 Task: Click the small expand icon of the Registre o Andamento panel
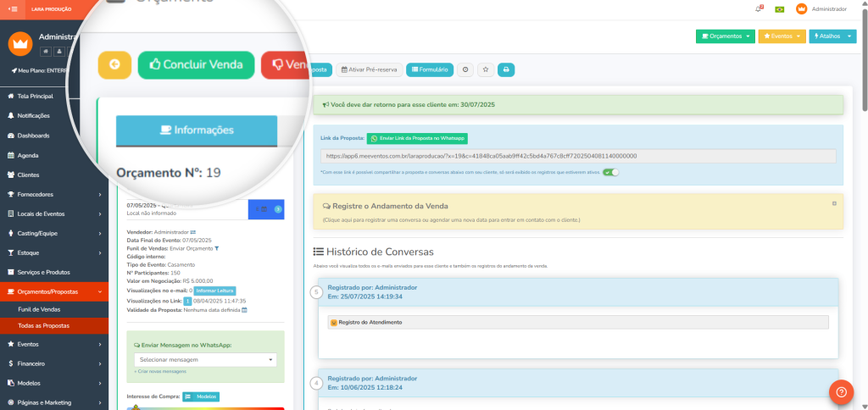[x=834, y=203]
